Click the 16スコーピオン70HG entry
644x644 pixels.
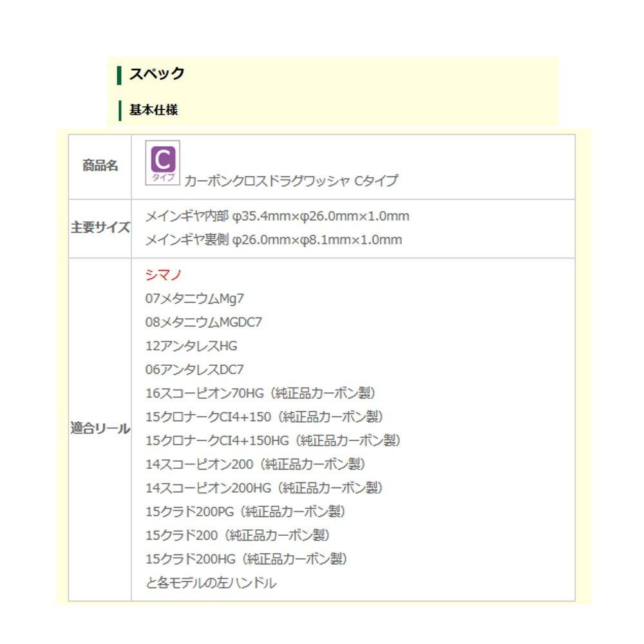pyautogui.click(x=260, y=393)
